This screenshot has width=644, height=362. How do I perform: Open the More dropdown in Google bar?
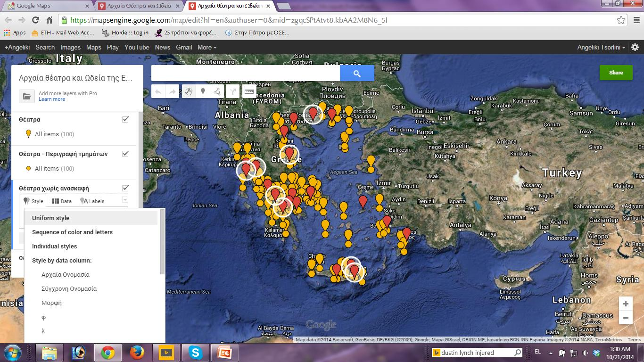click(206, 47)
